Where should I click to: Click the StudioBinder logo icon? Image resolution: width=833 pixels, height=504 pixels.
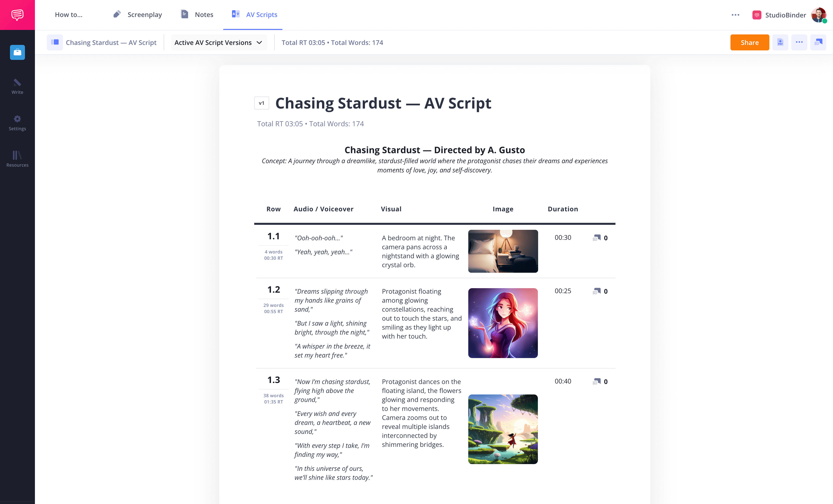click(17, 15)
